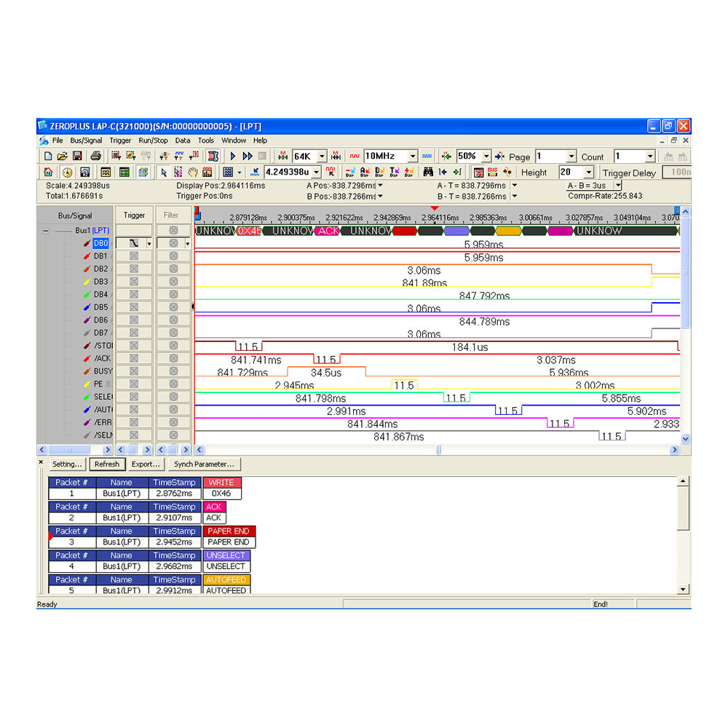Click the zoom selection tool icon

click(178, 173)
